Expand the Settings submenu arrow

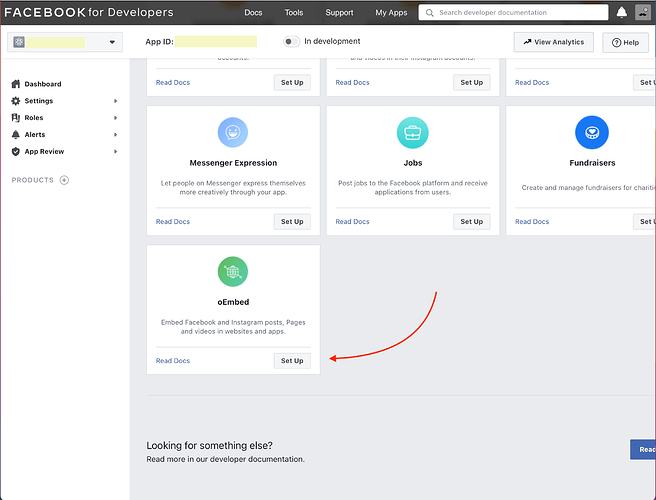115,101
